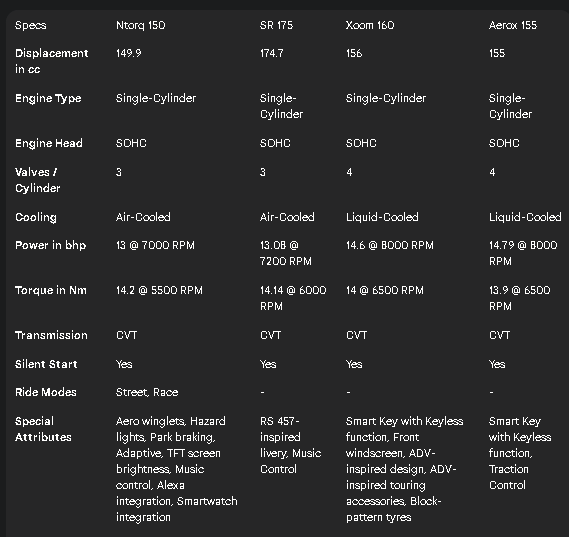569x537 pixels.
Task: Click the Valves / Cylinder row label
Action: tap(37, 180)
